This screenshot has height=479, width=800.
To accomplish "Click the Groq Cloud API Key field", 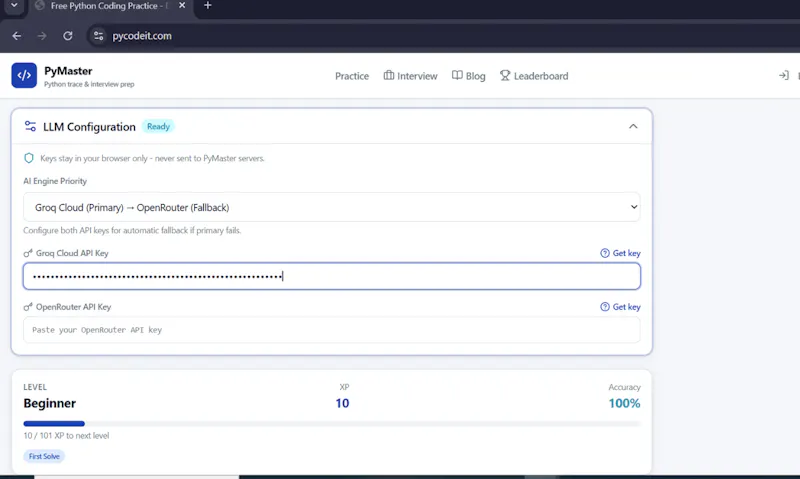I will click(x=332, y=276).
